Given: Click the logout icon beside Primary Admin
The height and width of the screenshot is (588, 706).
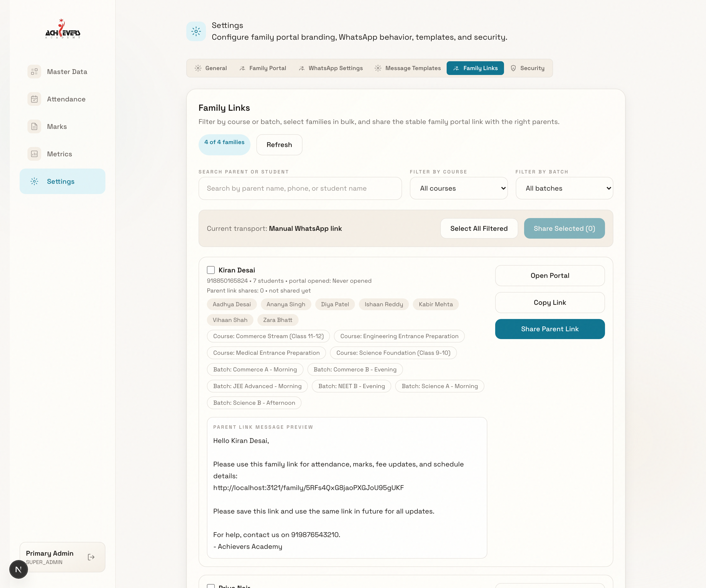Looking at the screenshot, I should click(91, 557).
